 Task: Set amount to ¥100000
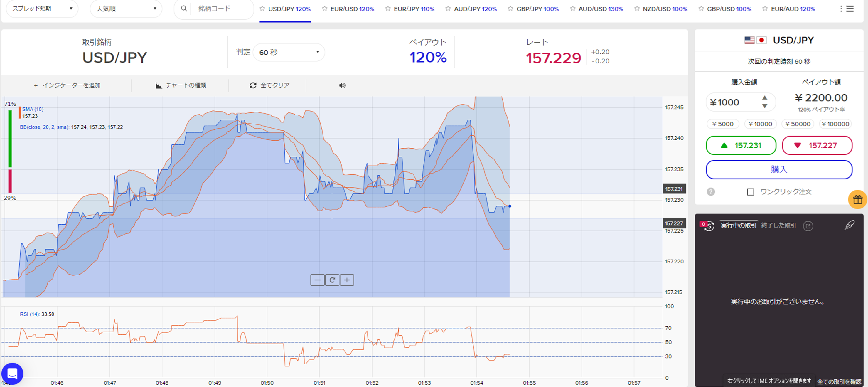click(x=835, y=124)
